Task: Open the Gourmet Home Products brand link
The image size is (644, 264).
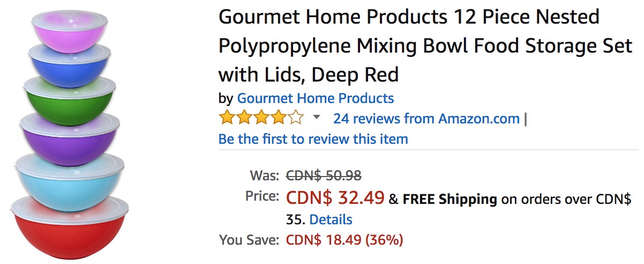Action: point(316,98)
